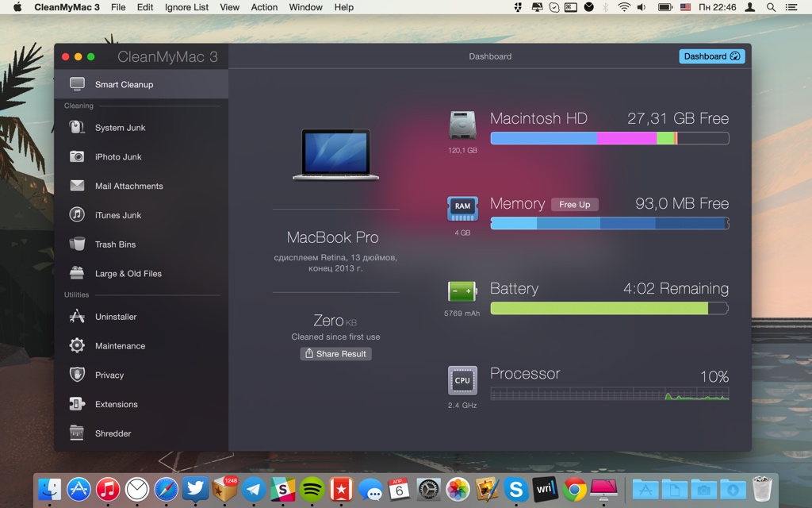Viewport: 812px width, 508px height.
Task: Select the Extensions utility icon
Action: 77,404
